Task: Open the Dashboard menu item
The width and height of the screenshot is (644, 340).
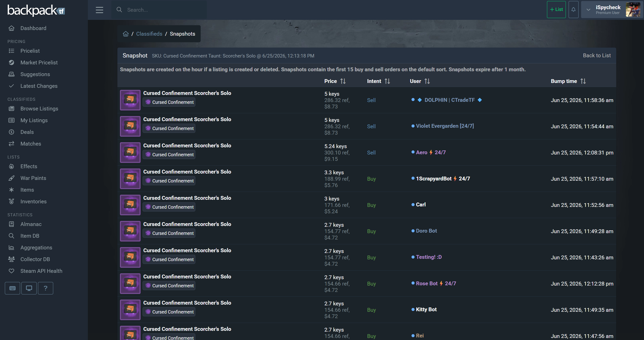Action: (x=33, y=28)
